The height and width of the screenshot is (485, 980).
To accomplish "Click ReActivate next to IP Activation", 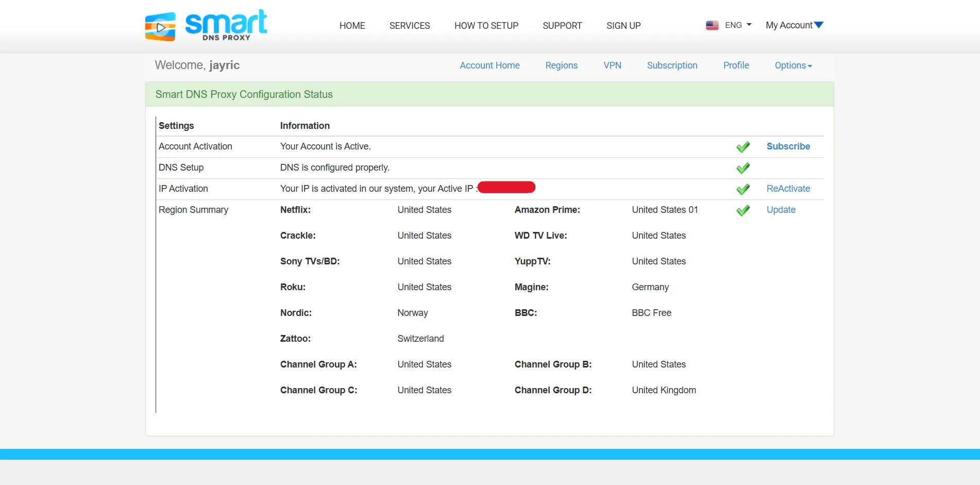I will point(788,189).
